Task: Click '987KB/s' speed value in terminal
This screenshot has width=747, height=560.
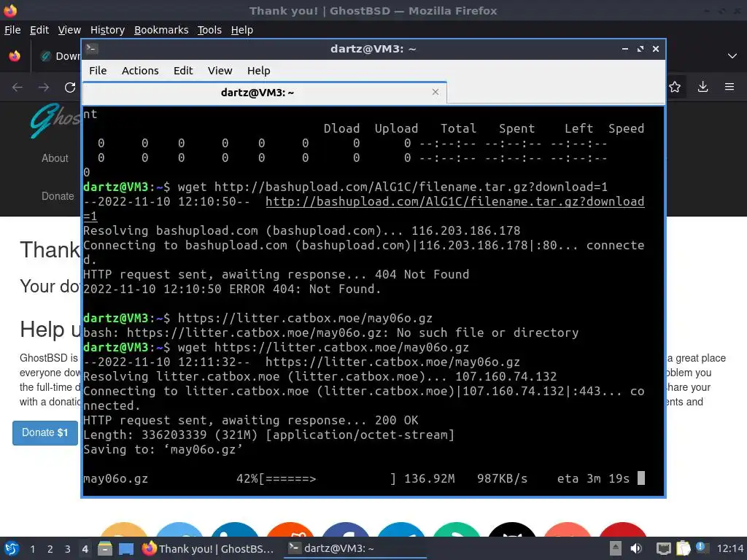Action: coord(502,478)
